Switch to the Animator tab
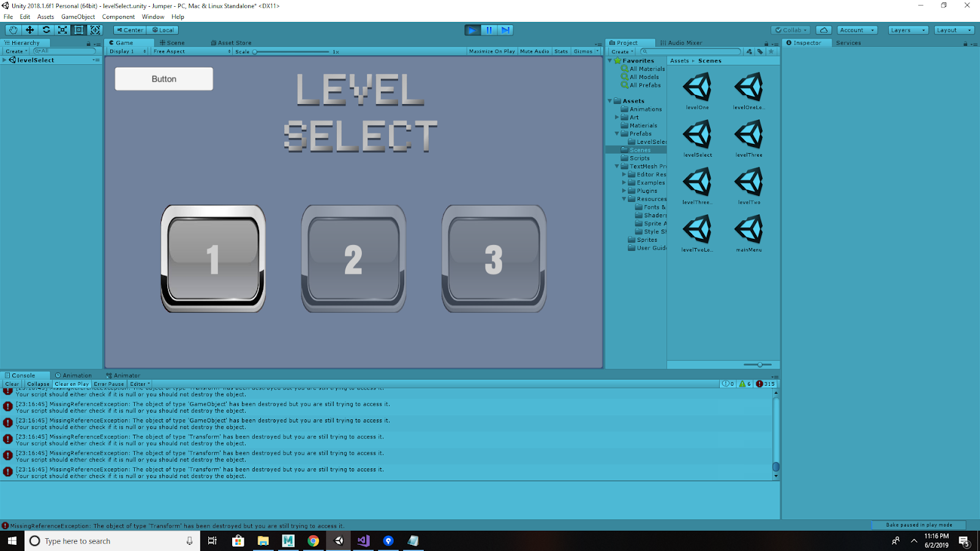 [x=123, y=375]
